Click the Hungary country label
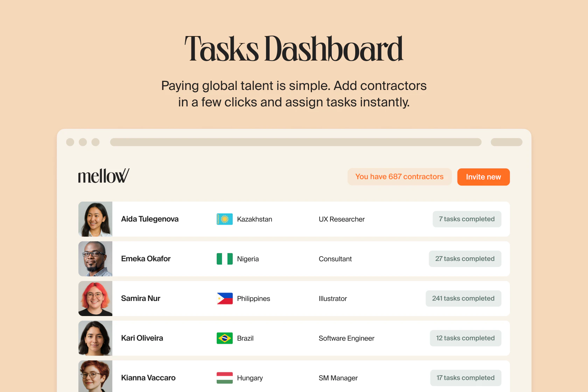588x392 pixels. tap(250, 378)
